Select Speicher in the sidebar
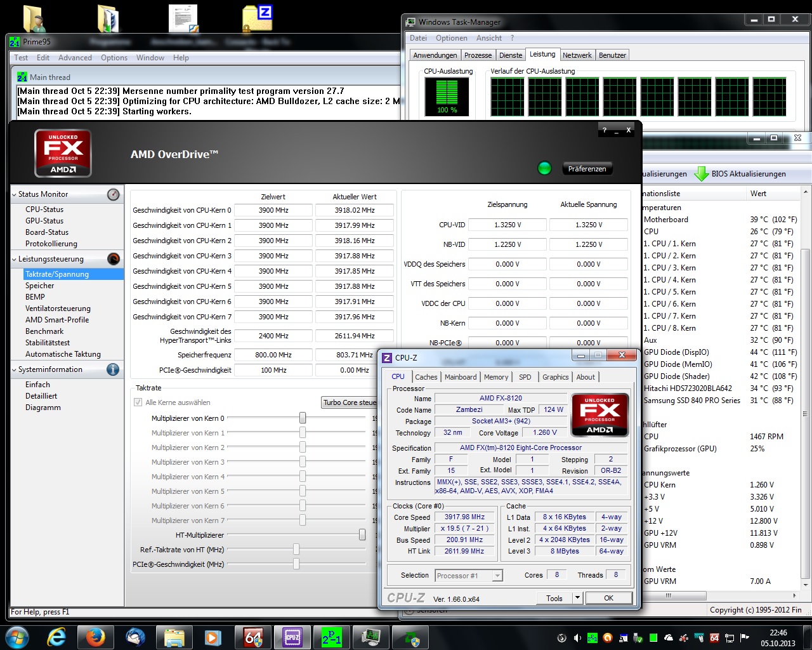812x650 pixels. pyautogui.click(x=39, y=286)
